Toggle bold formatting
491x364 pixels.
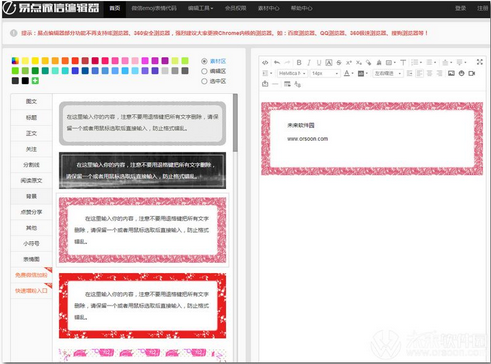[299, 62]
